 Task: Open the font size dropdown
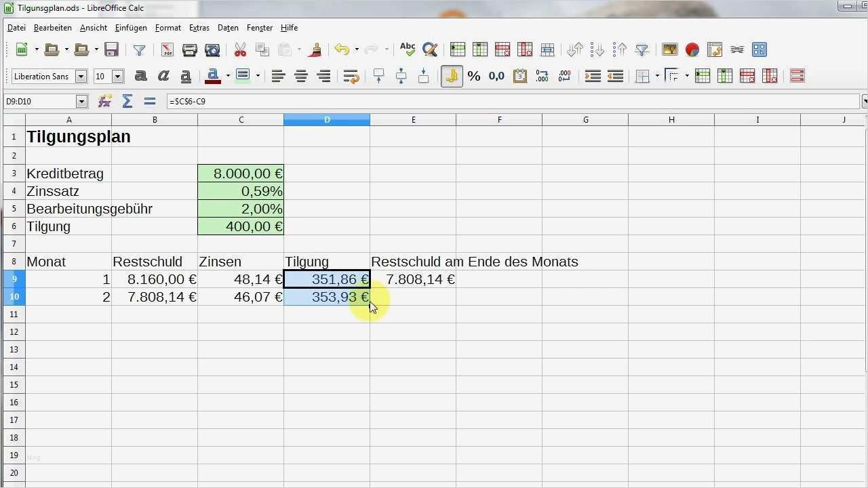(x=117, y=77)
